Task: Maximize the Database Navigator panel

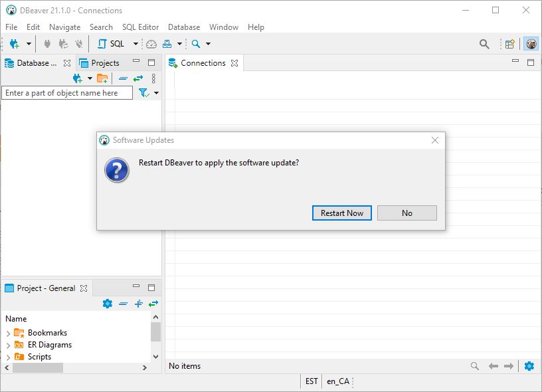Action: (151, 62)
